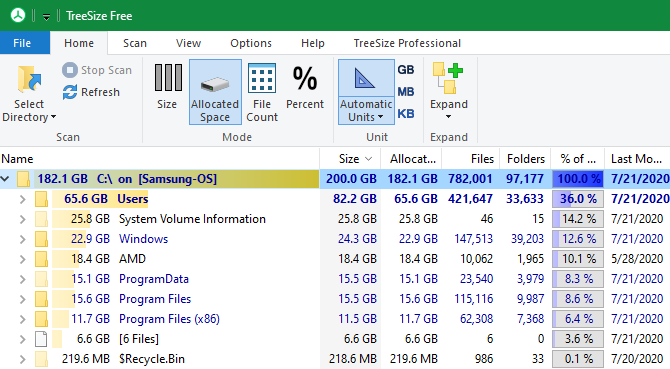
Task: Click the 782,001 files count cell
Action: pyautogui.click(x=470, y=179)
